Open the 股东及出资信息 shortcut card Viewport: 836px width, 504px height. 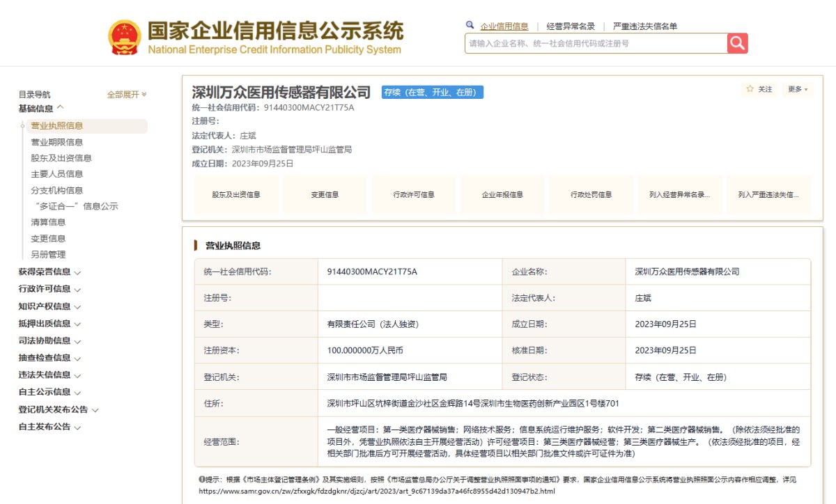(236, 194)
